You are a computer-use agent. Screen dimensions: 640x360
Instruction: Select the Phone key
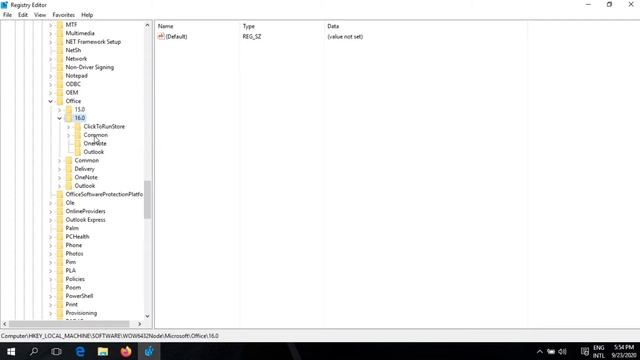click(73, 245)
